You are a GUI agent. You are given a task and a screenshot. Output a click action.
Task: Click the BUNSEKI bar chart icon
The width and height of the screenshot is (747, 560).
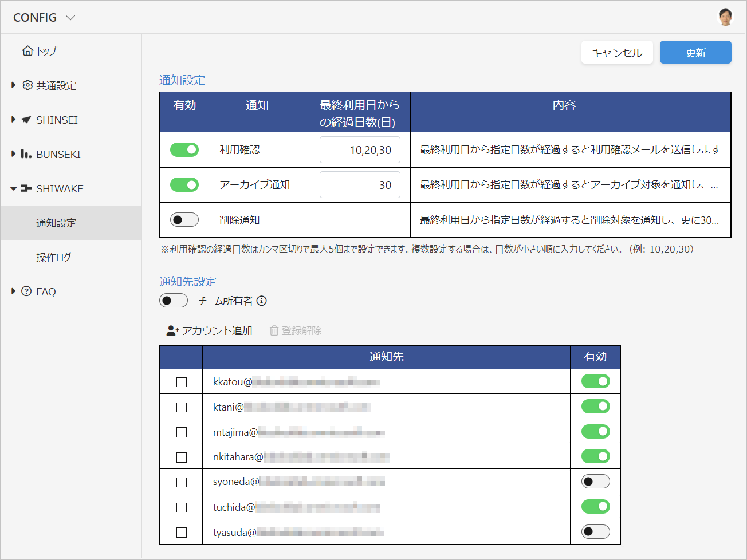[27, 154]
